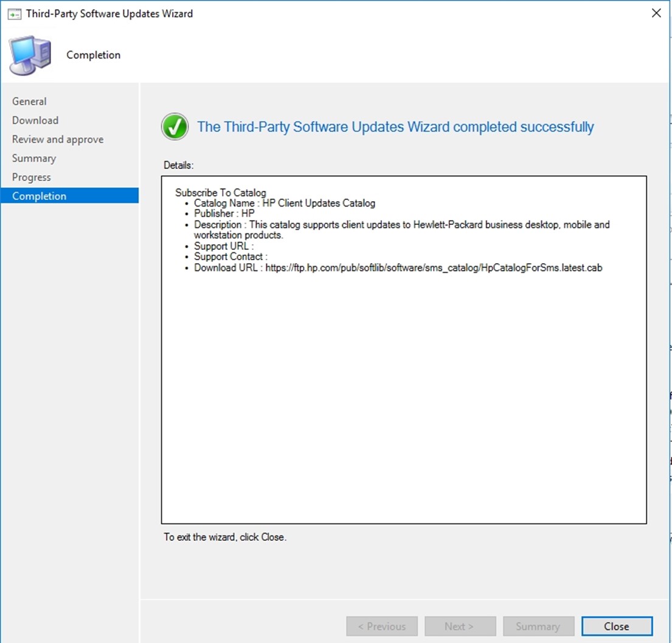
Task: Click 'To exit the wizard, click Close.' text
Action: pyautogui.click(x=225, y=537)
